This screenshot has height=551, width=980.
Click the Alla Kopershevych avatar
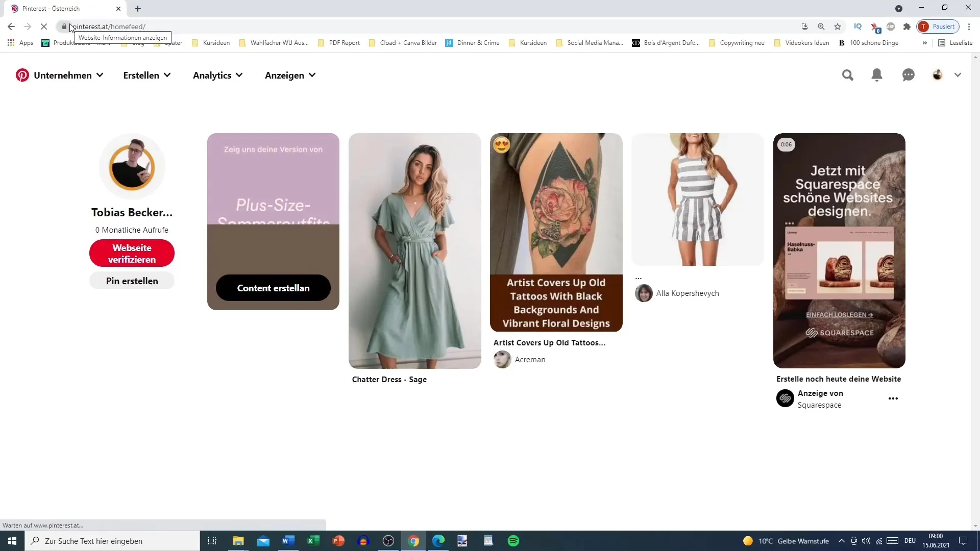tap(644, 293)
